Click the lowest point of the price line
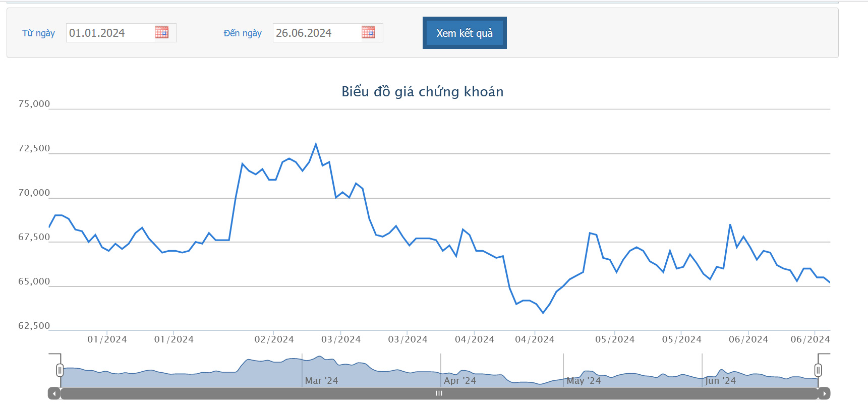868x404 pixels. click(x=543, y=313)
